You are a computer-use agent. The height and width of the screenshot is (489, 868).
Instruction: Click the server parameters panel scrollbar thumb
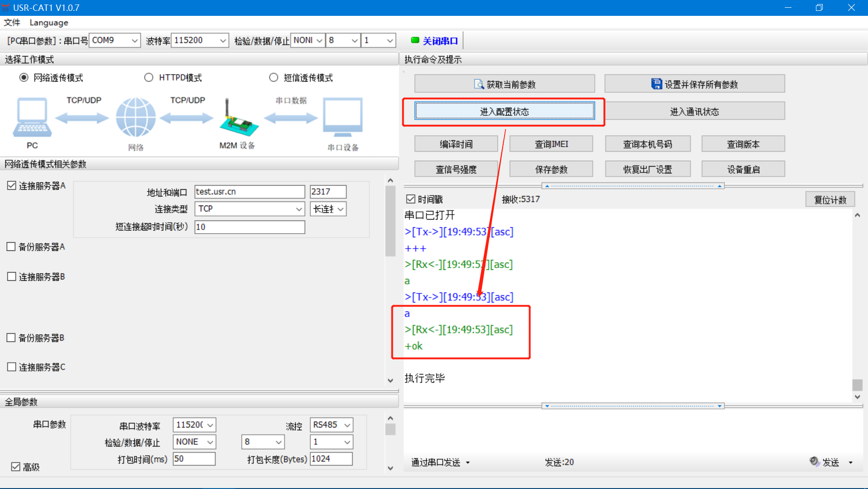point(391,221)
